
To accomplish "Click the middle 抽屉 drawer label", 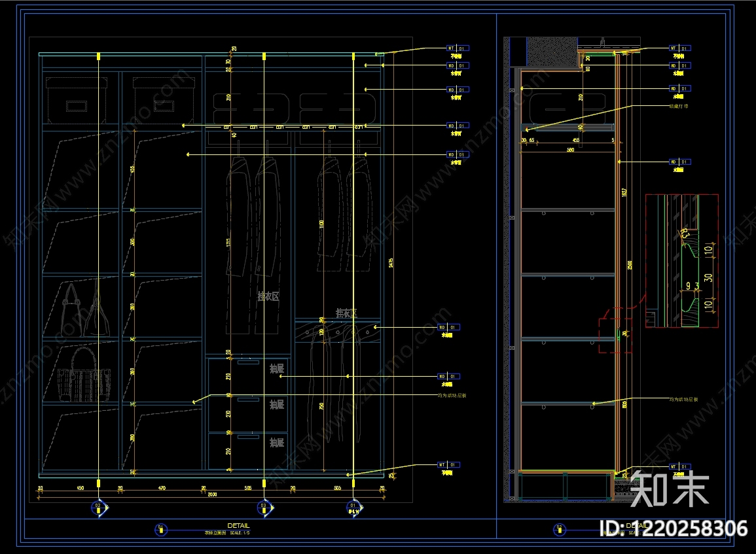I will 277,405.
